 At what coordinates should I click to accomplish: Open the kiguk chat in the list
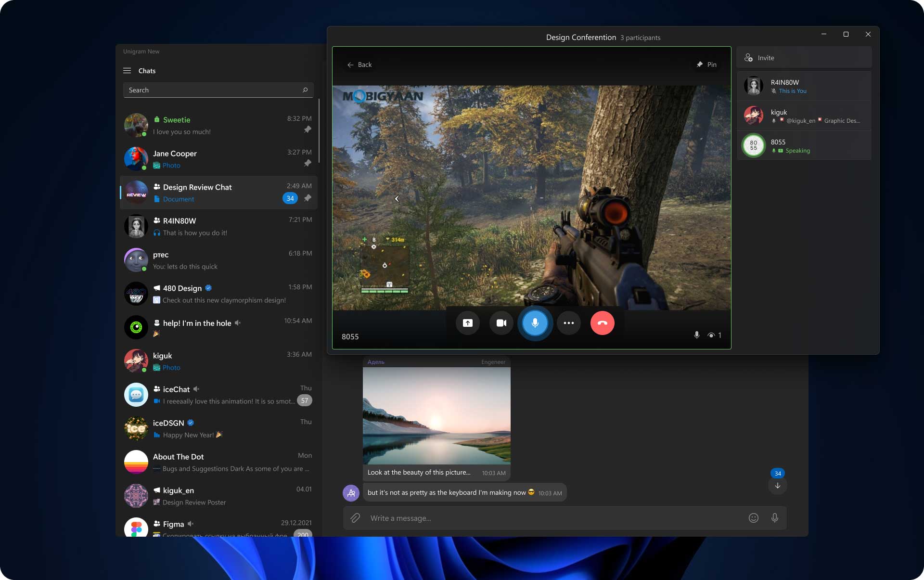click(x=218, y=361)
